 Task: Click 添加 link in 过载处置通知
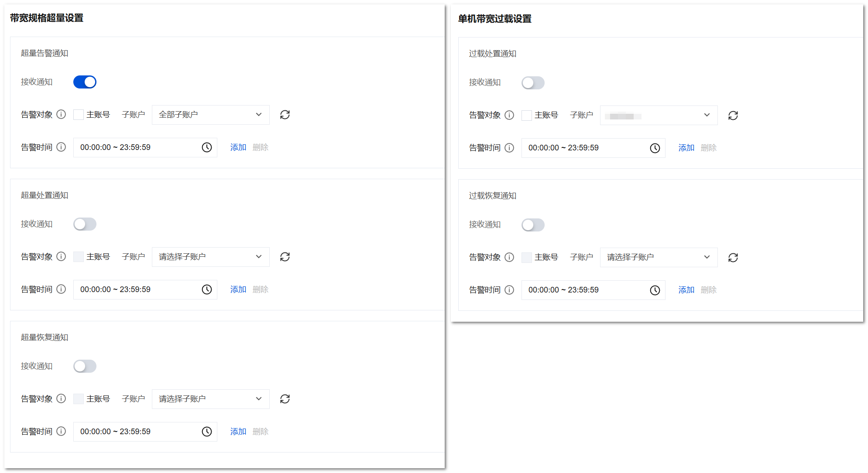click(x=686, y=148)
